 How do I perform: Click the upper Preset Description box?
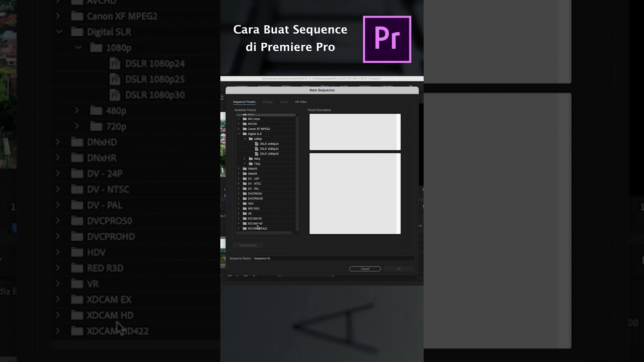coord(355,132)
